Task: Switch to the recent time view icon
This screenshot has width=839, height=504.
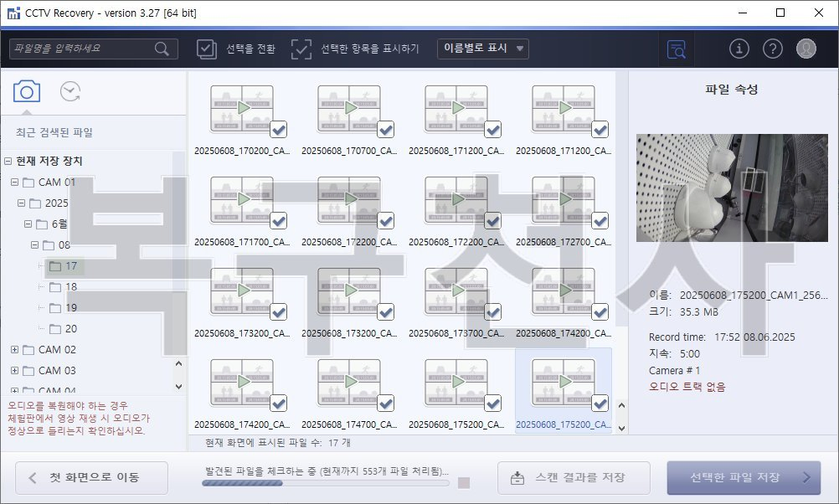Action: pos(70,91)
